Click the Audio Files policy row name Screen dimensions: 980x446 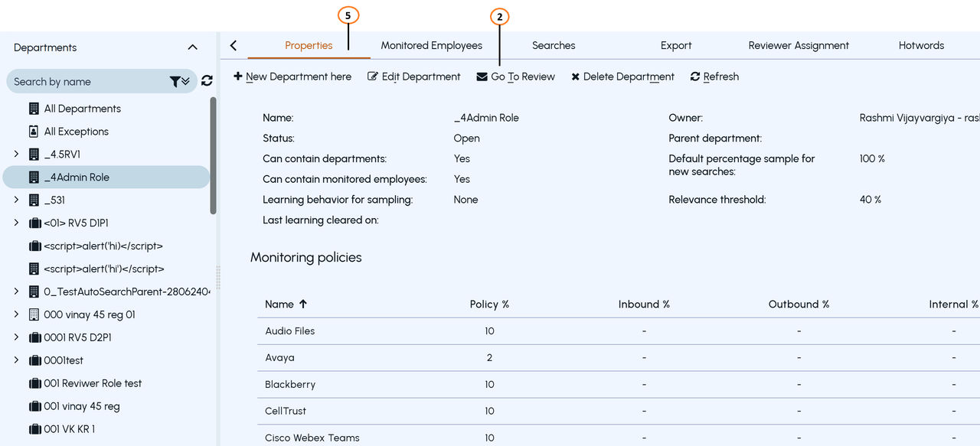click(290, 331)
